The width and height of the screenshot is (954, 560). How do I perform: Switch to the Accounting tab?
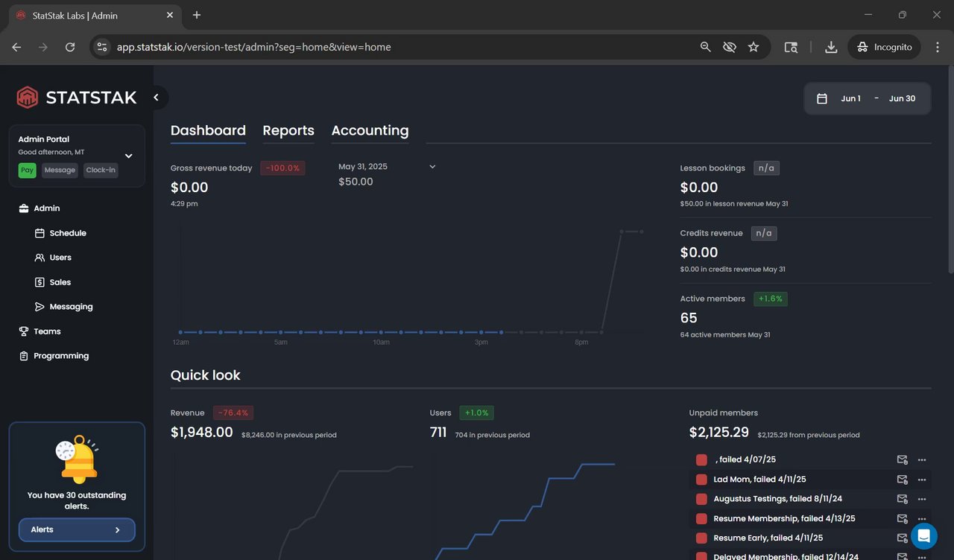tap(370, 130)
